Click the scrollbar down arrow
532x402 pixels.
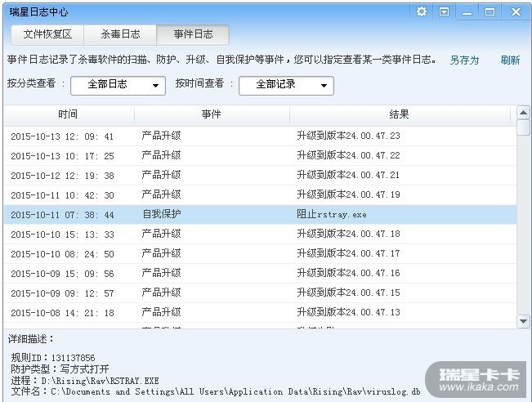[523, 321]
